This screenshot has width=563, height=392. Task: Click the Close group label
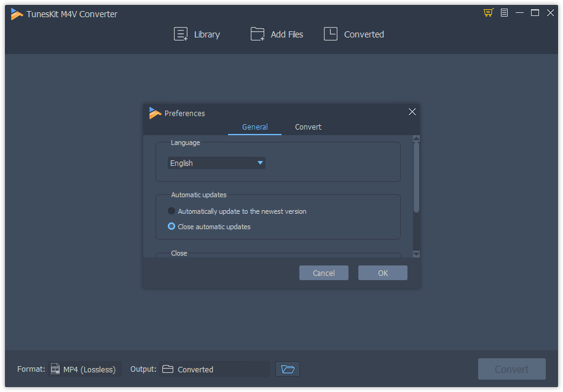pyautogui.click(x=179, y=253)
